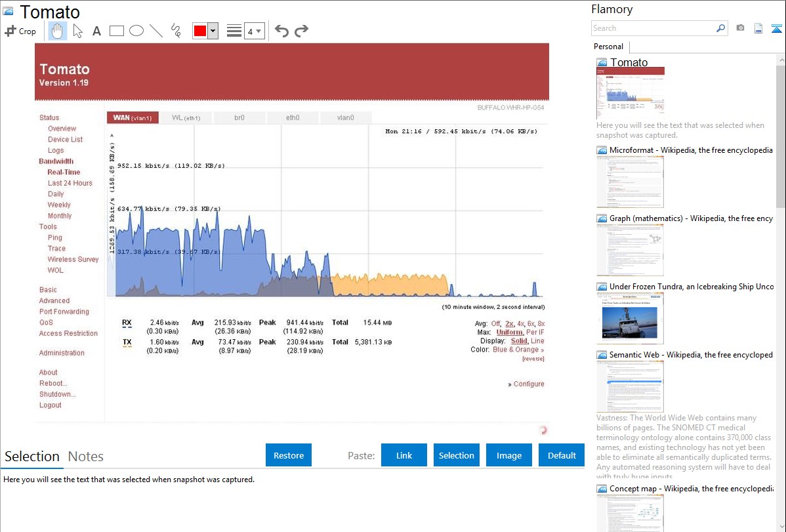This screenshot has height=532, width=786.
Task: Select the WAN (vlan1) tab
Action: 133,118
